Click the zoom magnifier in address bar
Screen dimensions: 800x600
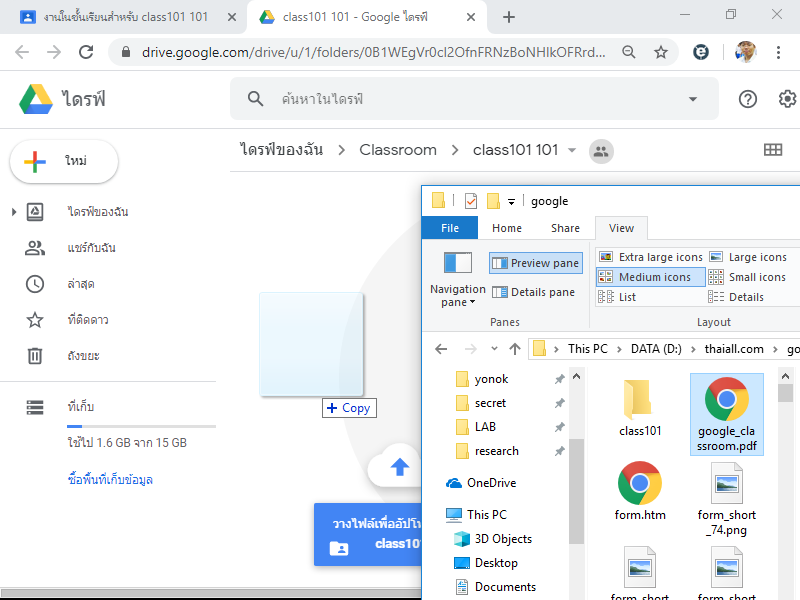point(629,52)
